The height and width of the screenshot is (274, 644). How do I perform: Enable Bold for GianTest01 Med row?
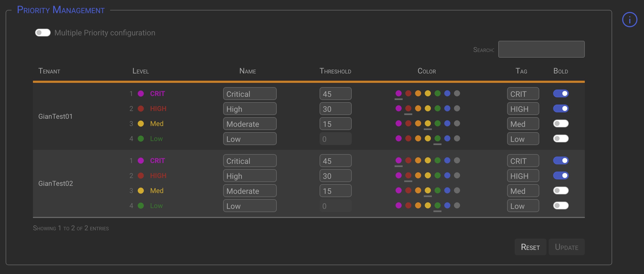[x=561, y=124]
